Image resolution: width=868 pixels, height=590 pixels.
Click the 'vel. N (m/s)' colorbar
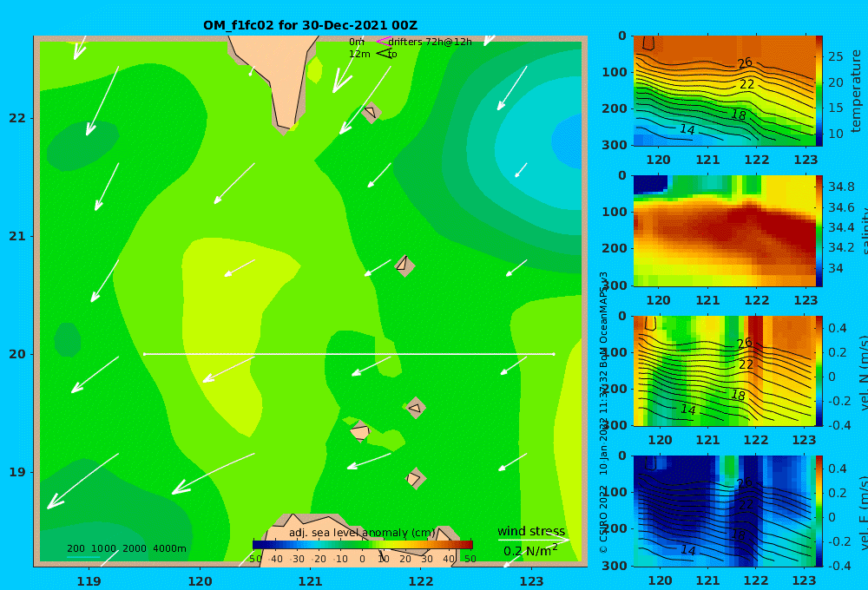click(x=819, y=370)
